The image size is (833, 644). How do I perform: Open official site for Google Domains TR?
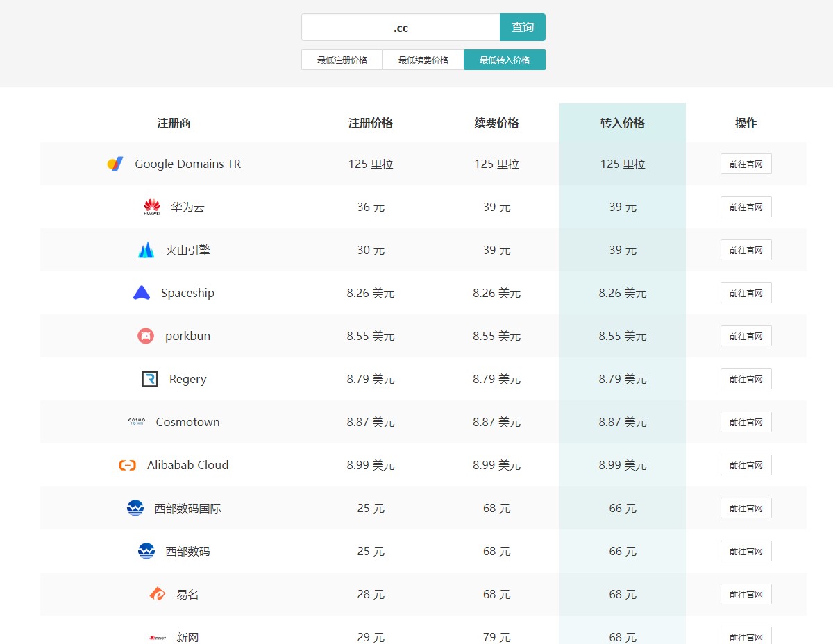pyautogui.click(x=746, y=164)
